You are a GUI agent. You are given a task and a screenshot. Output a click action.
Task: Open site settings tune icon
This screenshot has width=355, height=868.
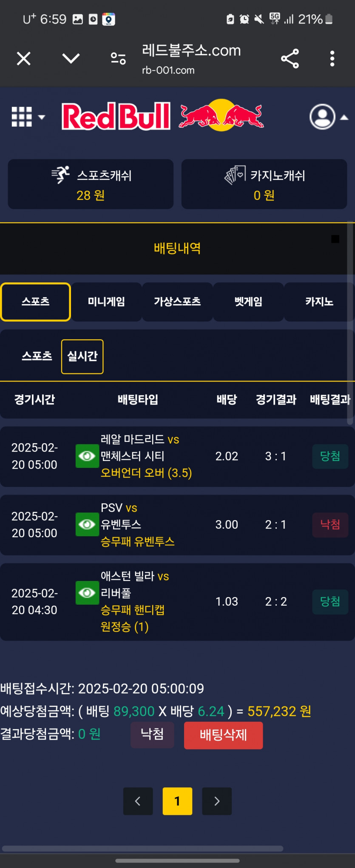118,59
